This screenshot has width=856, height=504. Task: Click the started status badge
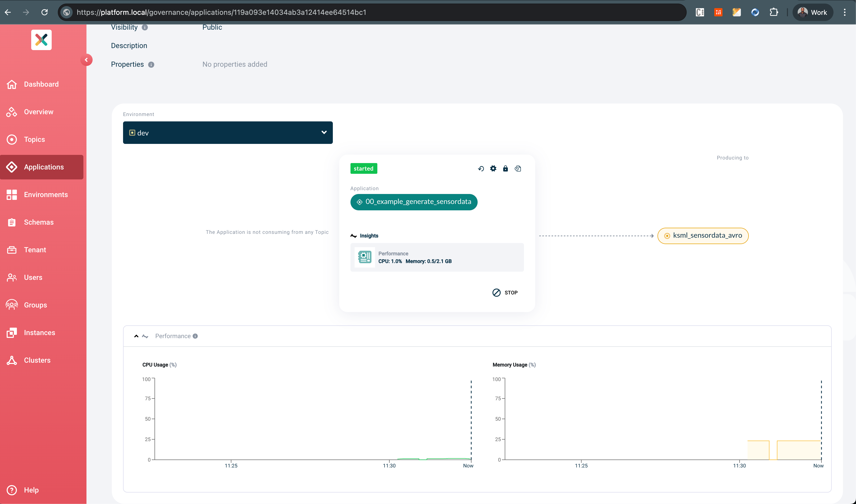[x=364, y=168]
